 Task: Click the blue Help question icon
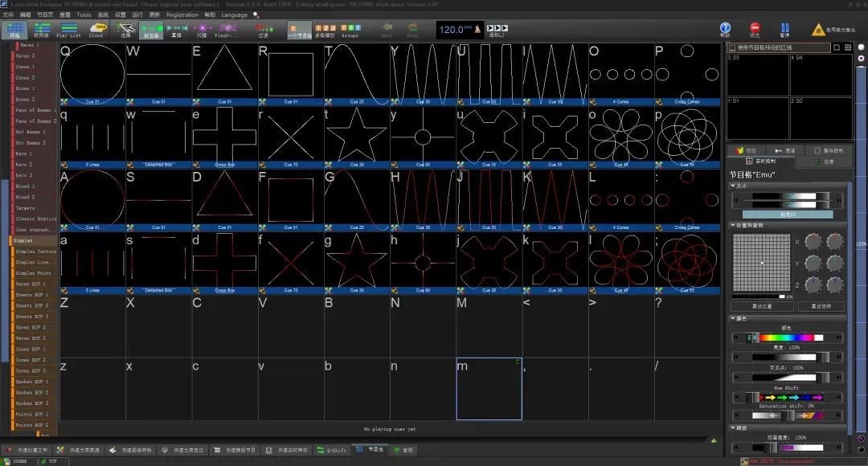[725, 30]
